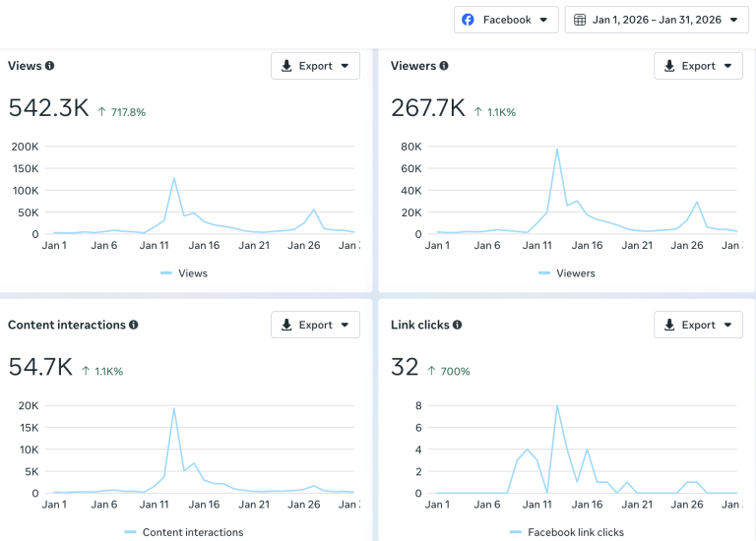
Task: Click info icon next to Content interactions
Action: [x=134, y=325]
